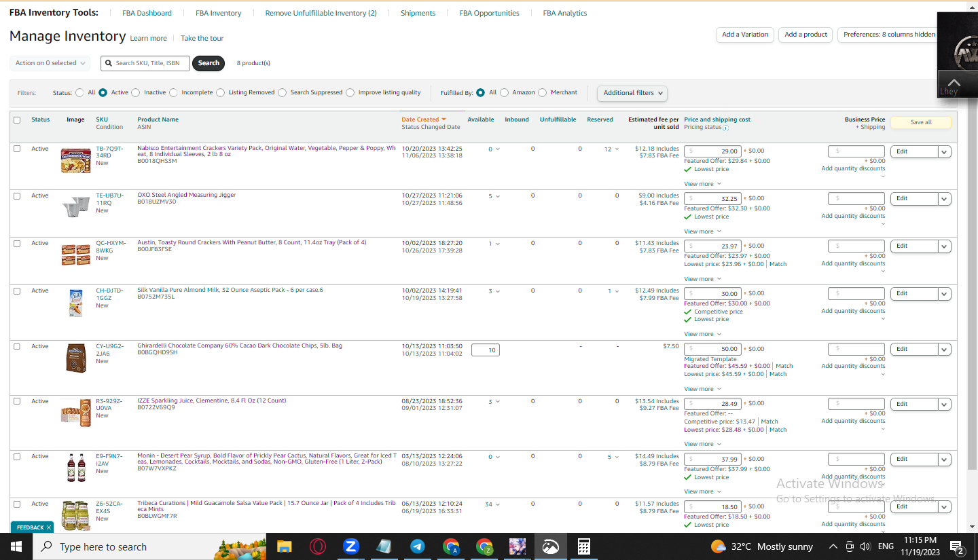Open the Zoom app from the taskbar
Viewport: 978px width, 560px height.
coord(350,546)
